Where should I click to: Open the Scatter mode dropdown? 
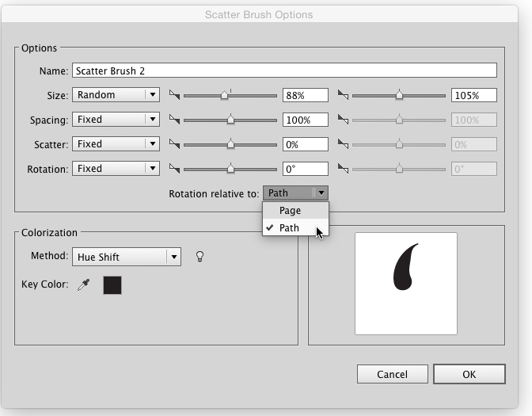point(116,144)
